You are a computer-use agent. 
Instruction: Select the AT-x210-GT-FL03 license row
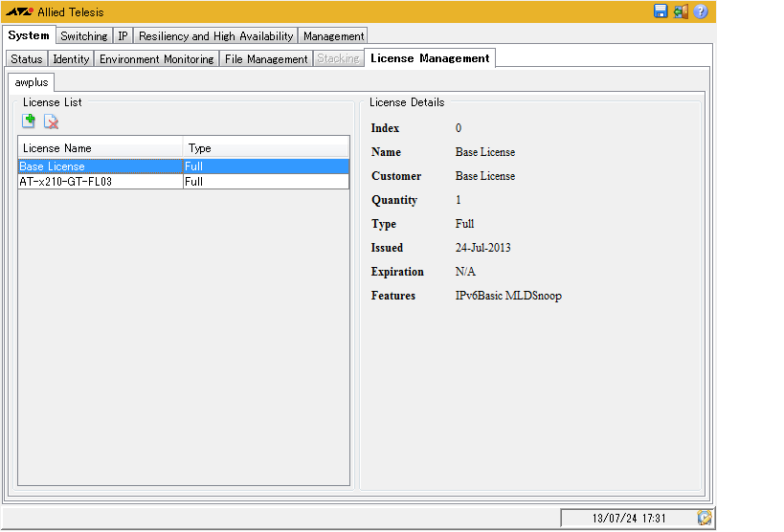(x=184, y=182)
